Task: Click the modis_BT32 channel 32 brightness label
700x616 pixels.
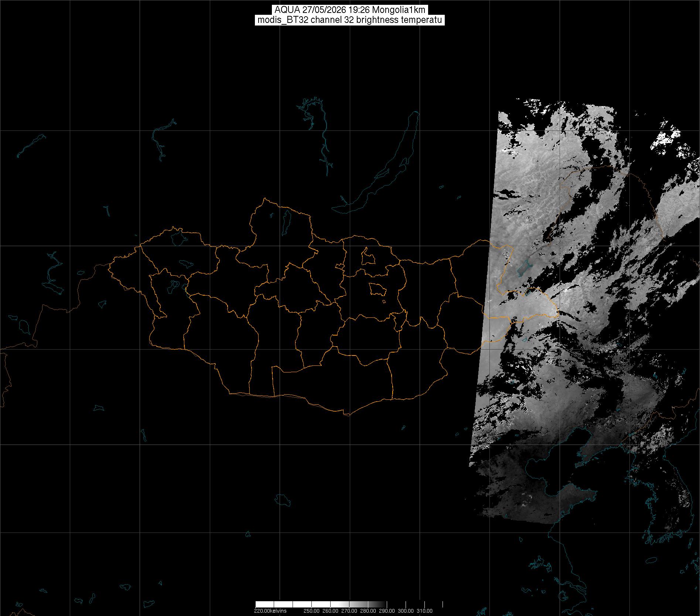Action: pyautogui.click(x=350, y=20)
